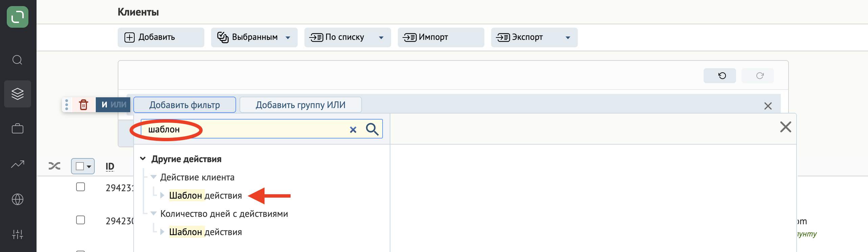Select the И logical operator
This screenshot has width=868, height=252.
[104, 105]
